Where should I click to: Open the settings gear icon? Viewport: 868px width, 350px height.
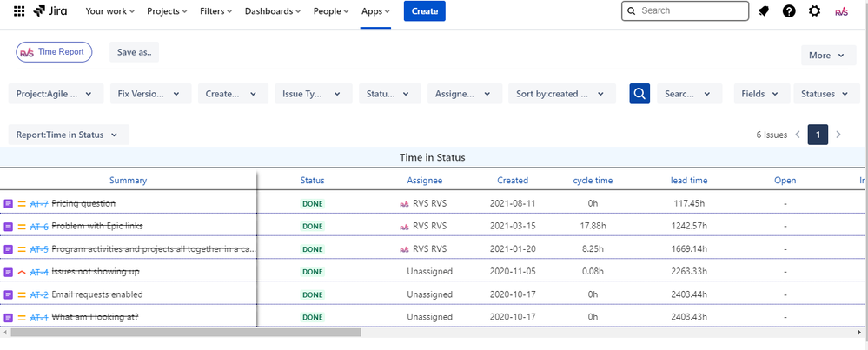coord(814,11)
